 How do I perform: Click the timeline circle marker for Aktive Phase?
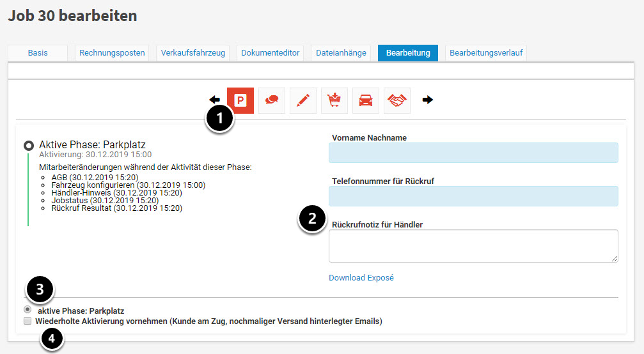29,146
